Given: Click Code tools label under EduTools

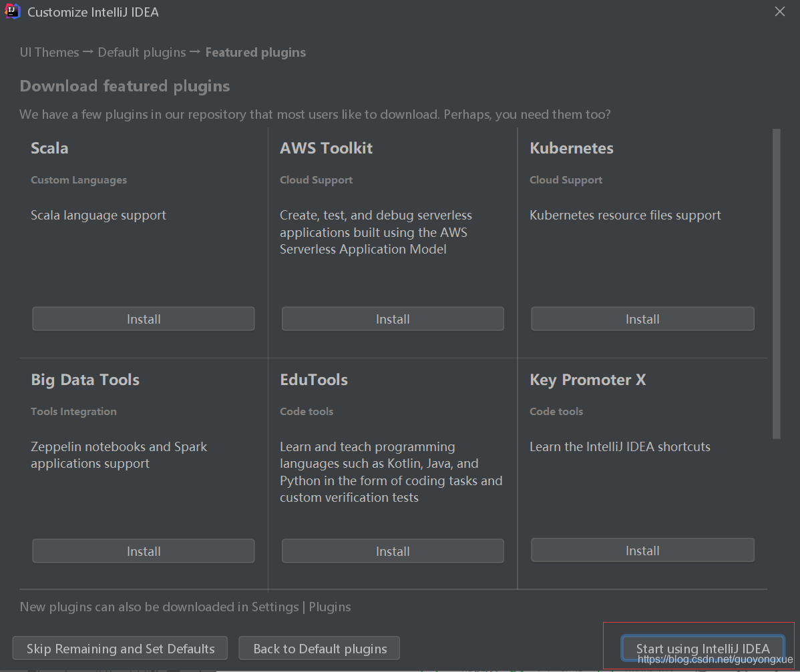Looking at the screenshot, I should [x=306, y=412].
